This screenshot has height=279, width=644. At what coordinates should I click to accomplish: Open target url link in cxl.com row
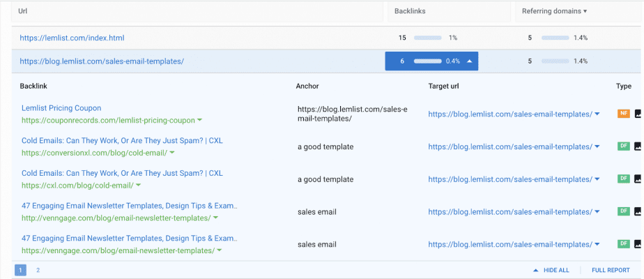pyautogui.click(x=510, y=179)
